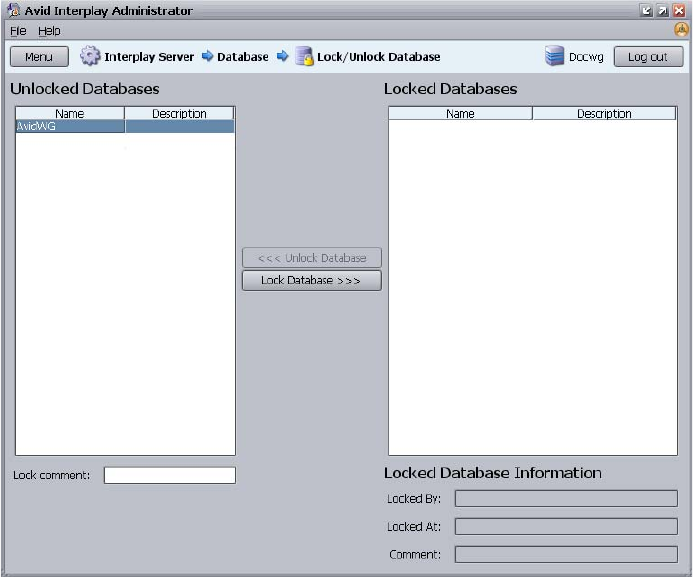
Task: Click Unlock Database button
Action: (x=312, y=258)
